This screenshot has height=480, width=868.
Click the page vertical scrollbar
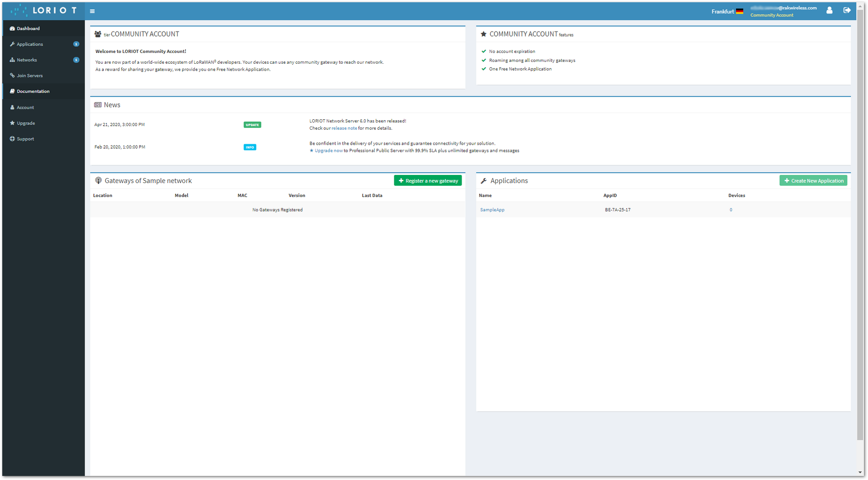pos(860,226)
